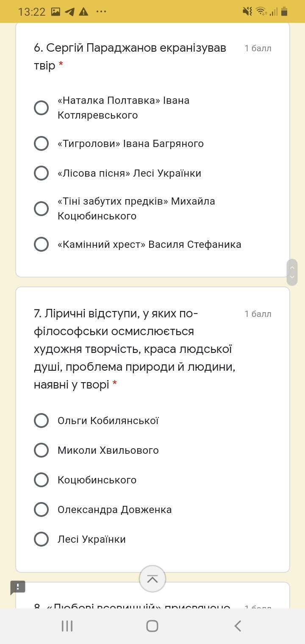Screen dimensions: 305x644
Task: Tap the report problem feedback icon
Action: click(18, 587)
